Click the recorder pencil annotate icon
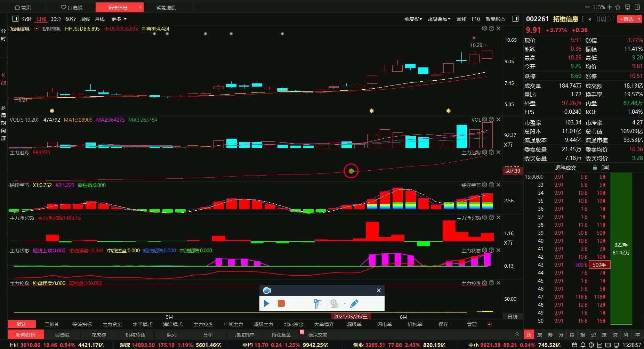 tap(354, 303)
